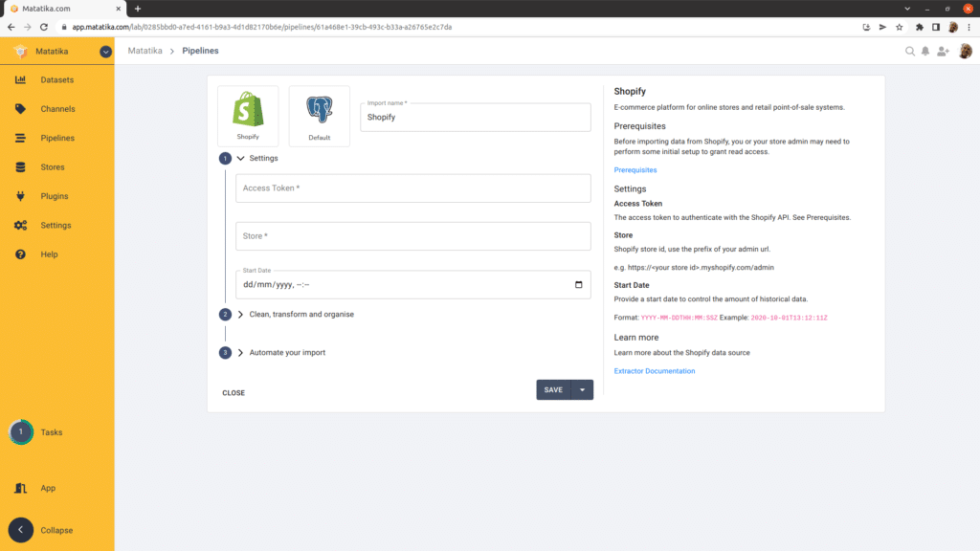Screen dimensions: 980x551
Task: Click the Collapse sidebar arrow icon
Action: [x=21, y=530]
